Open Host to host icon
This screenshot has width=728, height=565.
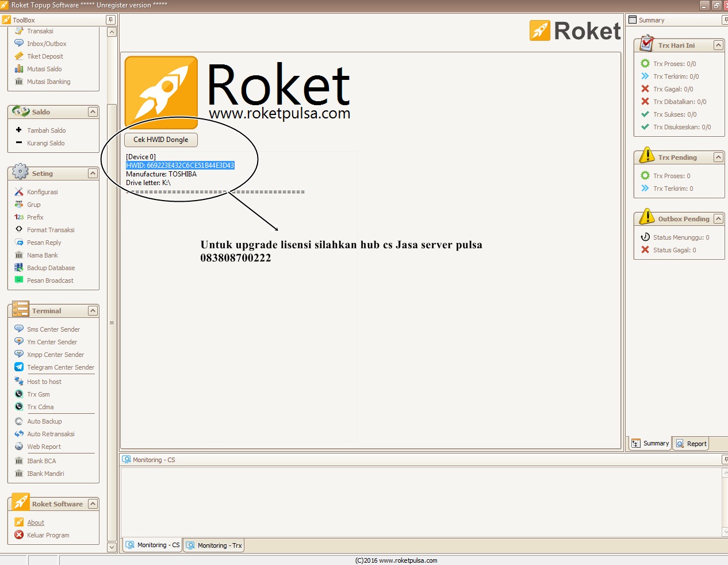(19, 381)
